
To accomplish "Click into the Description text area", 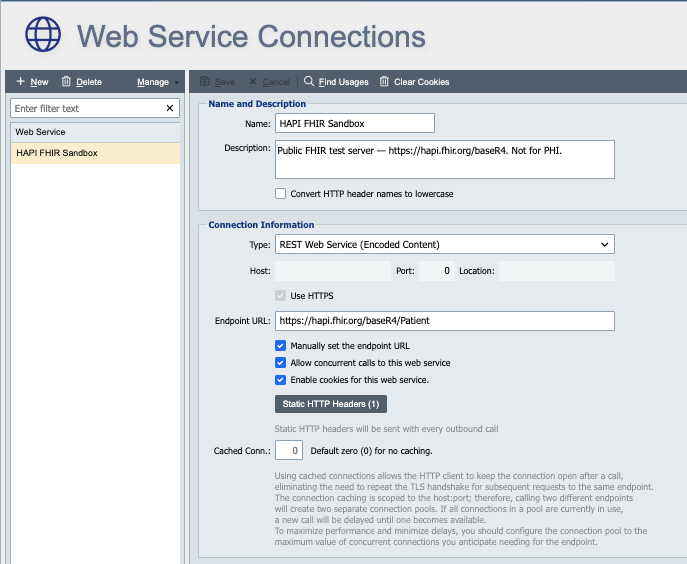I will tap(445, 160).
